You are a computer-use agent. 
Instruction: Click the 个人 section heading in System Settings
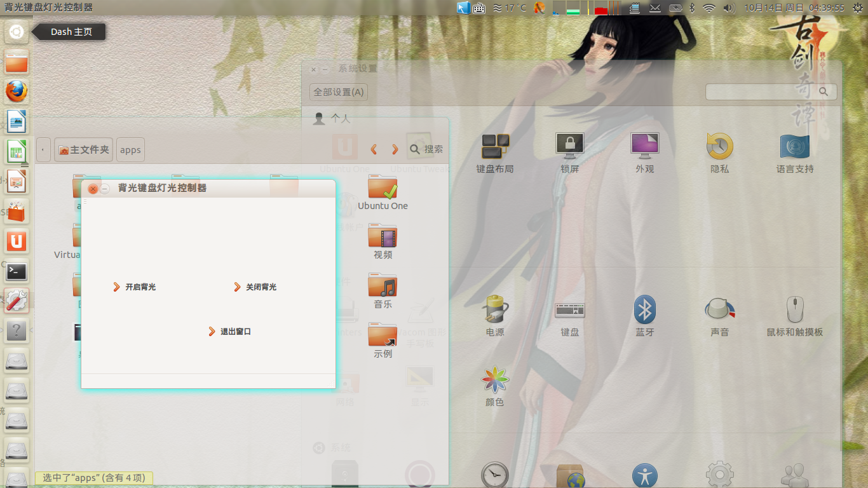click(341, 118)
